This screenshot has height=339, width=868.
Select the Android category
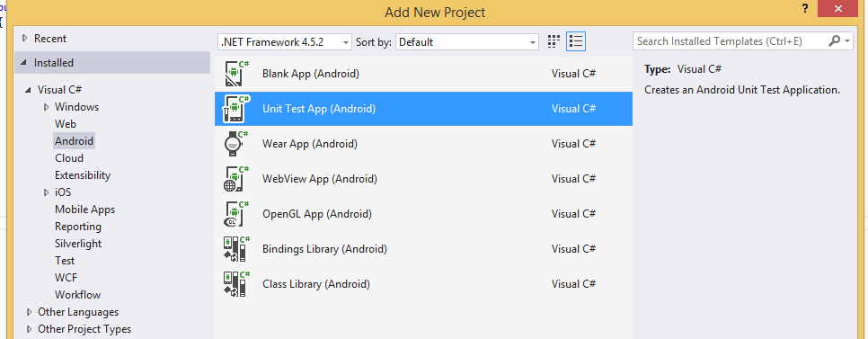[x=75, y=140]
